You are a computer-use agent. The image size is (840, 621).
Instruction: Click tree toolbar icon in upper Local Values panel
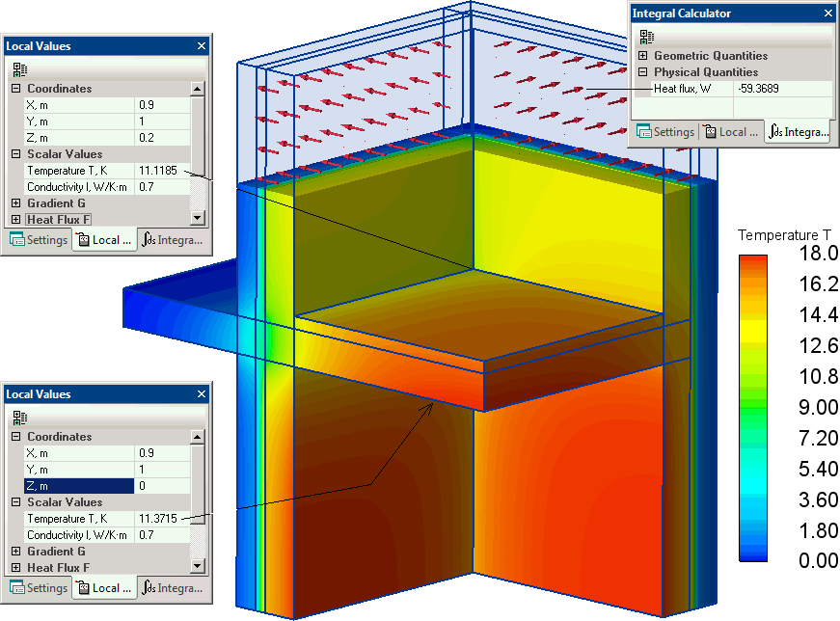click(x=19, y=69)
